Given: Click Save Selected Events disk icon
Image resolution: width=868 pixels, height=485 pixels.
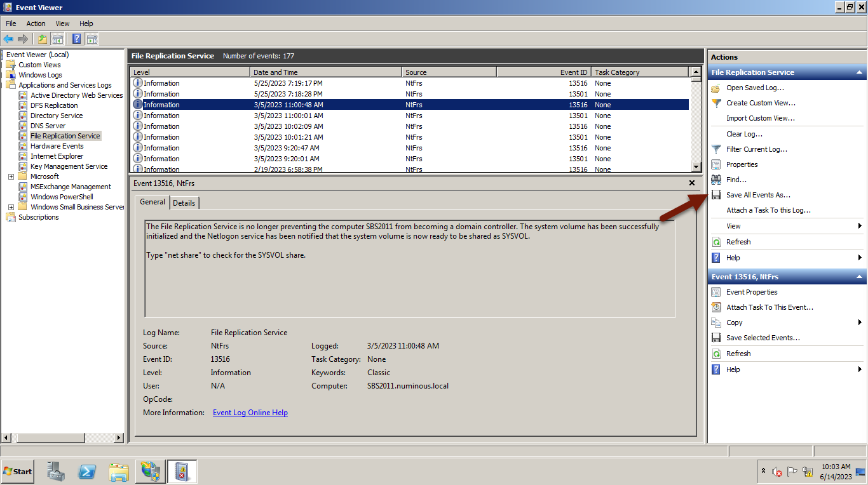Looking at the screenshot, I should pos(716,338).
